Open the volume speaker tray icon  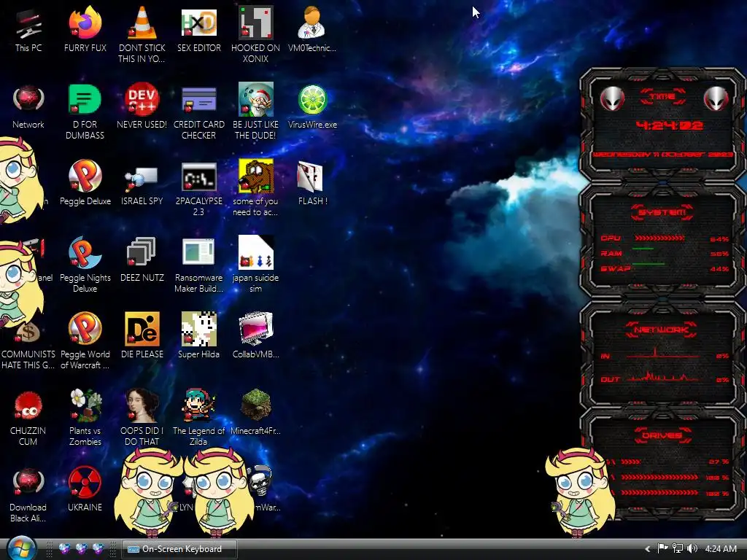(692, 548)
